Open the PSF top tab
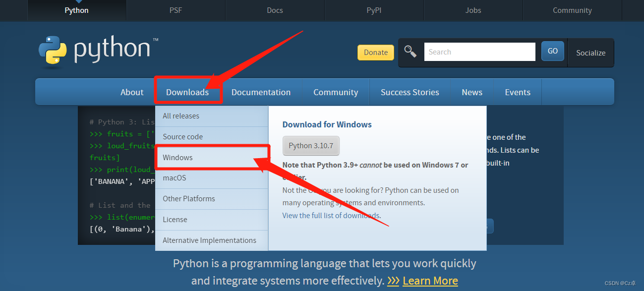The image size is (644, 291). pyautogui.click(x=176, y=10)
